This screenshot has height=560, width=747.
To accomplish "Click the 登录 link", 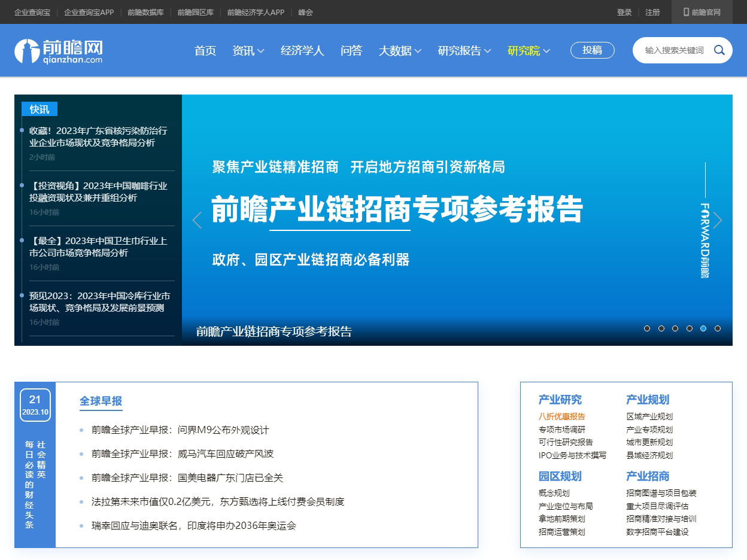I will pyautogui.click(x=624, y=12).
